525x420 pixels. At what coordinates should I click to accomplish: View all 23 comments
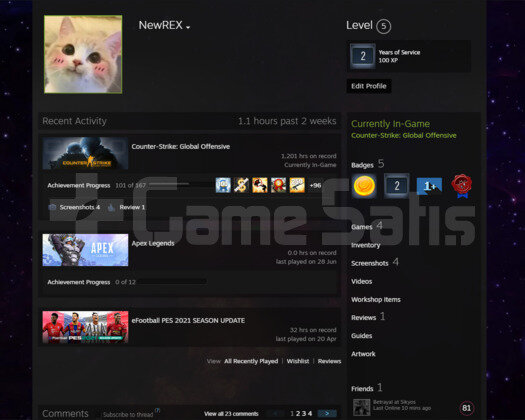tap(231, 414)
